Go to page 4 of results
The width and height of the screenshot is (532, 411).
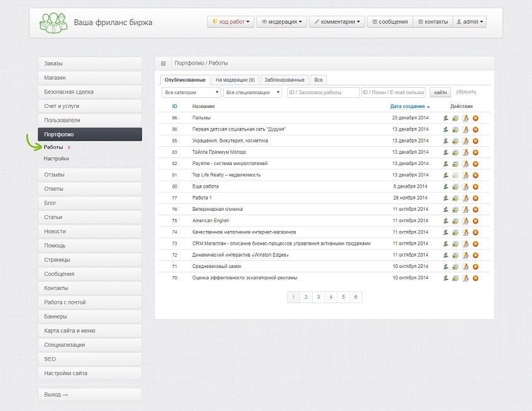tap(331, 297)
